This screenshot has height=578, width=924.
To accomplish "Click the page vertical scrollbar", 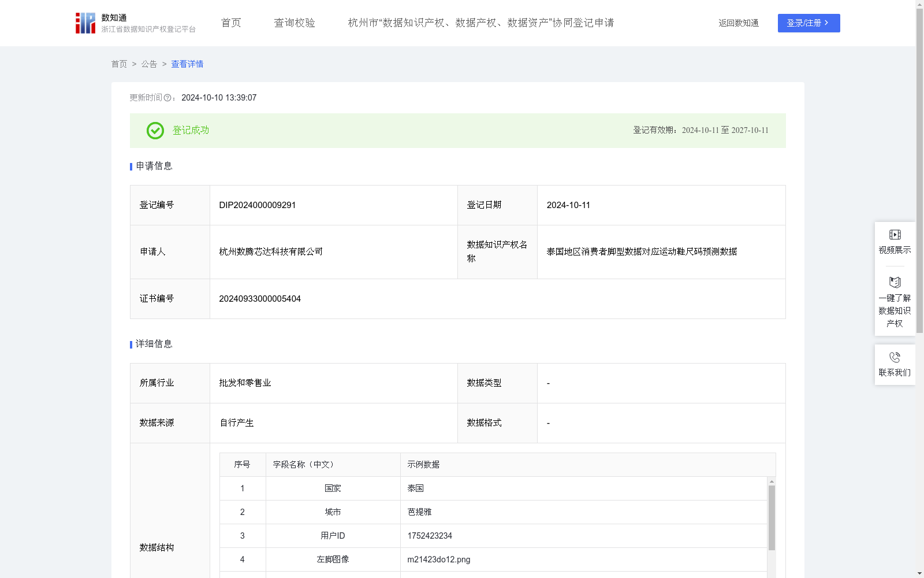I will [x=919, y=171].
